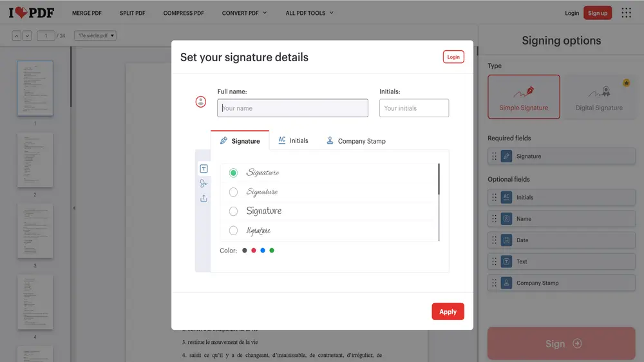Click the Sign up button
This screenshot has height=362, width=644.
(x=598, y=13)
